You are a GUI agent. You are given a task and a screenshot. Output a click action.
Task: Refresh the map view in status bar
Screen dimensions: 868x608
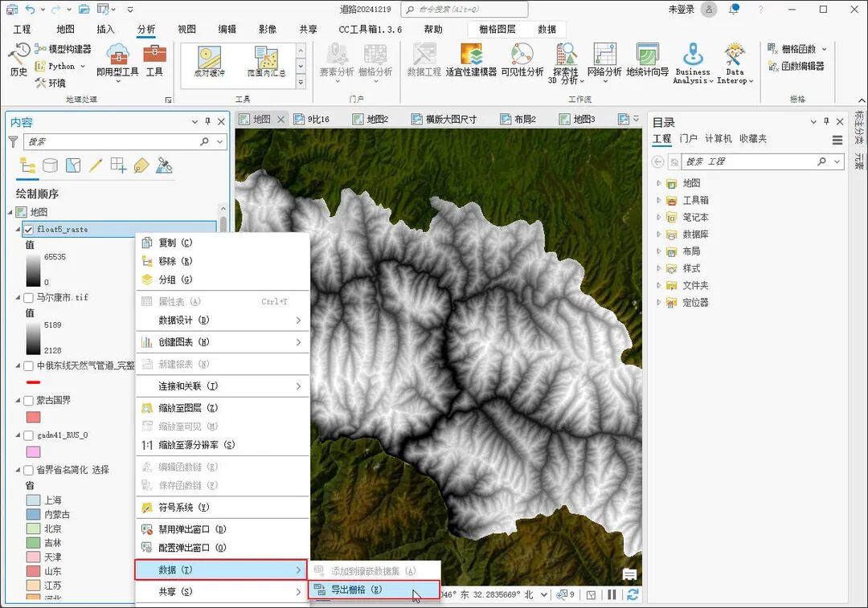point(633,594)
